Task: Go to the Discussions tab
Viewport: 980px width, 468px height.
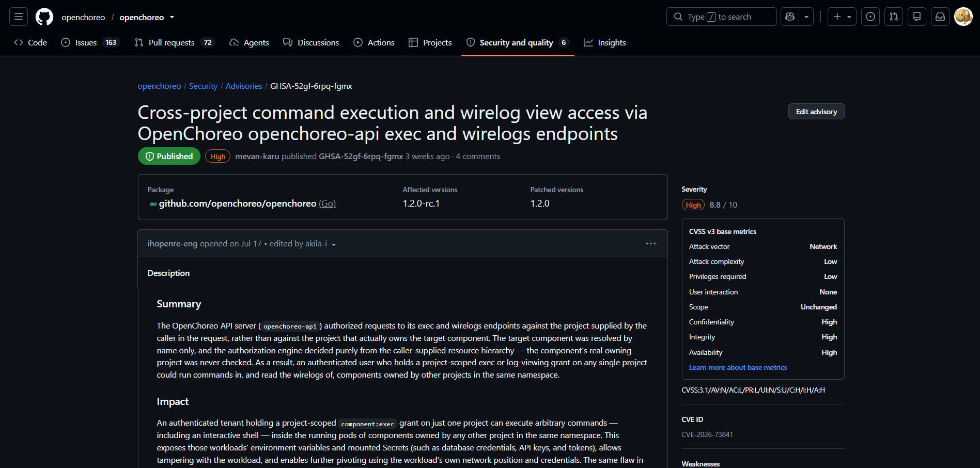Action: point(311,43)
